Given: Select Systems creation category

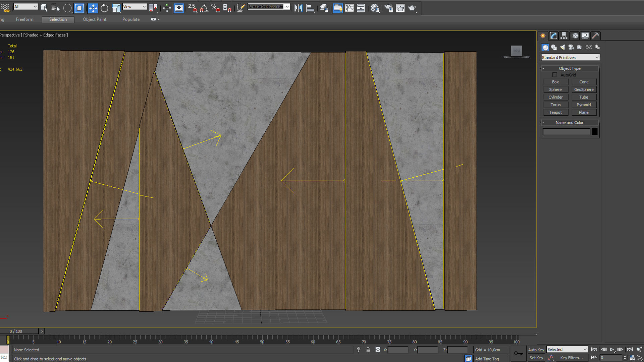Looking at the screenshot, I should (x=597, y=47).
